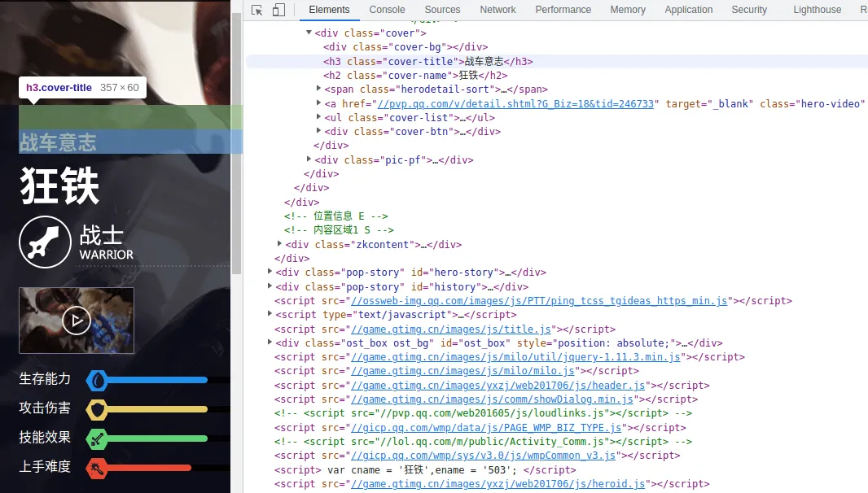
Task: Open the Lighthouse tab
Action: coord(817,10)
